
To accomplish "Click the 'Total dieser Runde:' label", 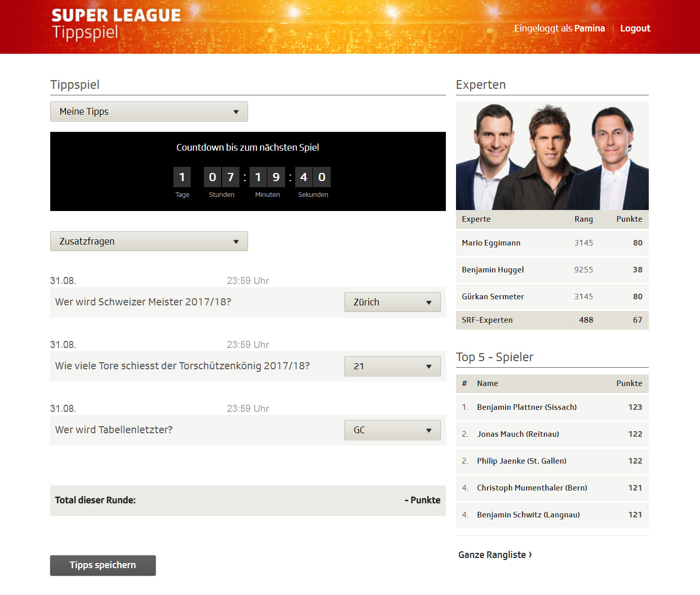I will (95, 500).
